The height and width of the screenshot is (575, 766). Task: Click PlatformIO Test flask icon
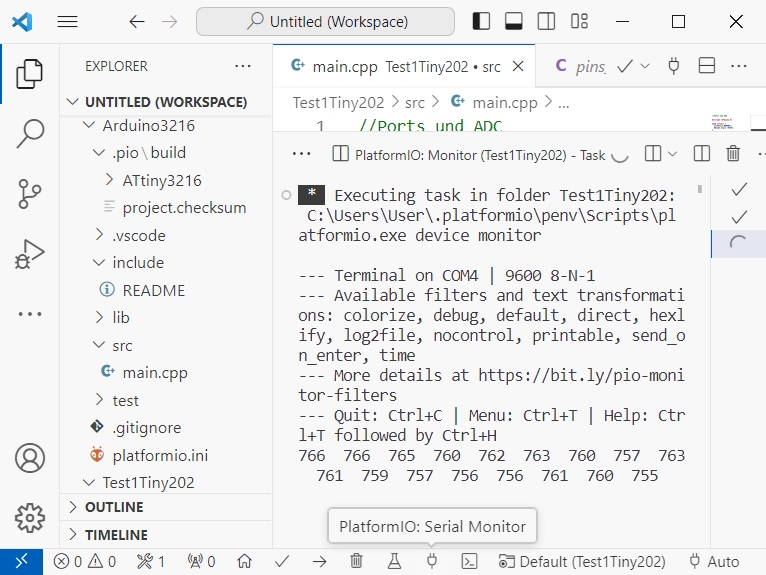(394, 561)
